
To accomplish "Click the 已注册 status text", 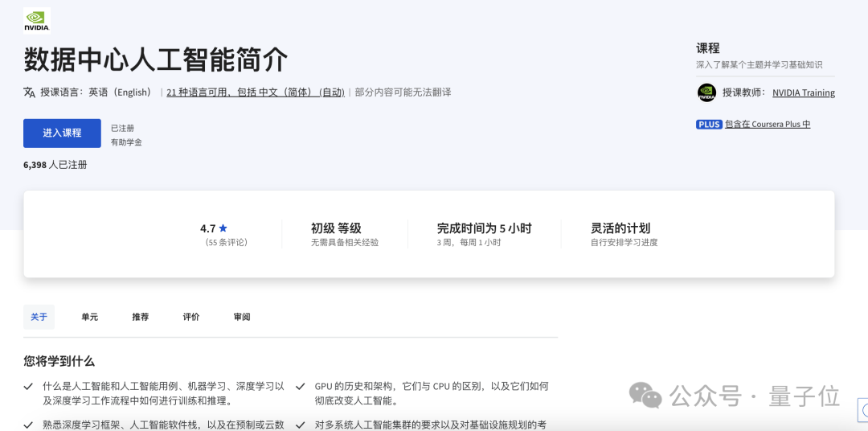I will tap(122, 128).
